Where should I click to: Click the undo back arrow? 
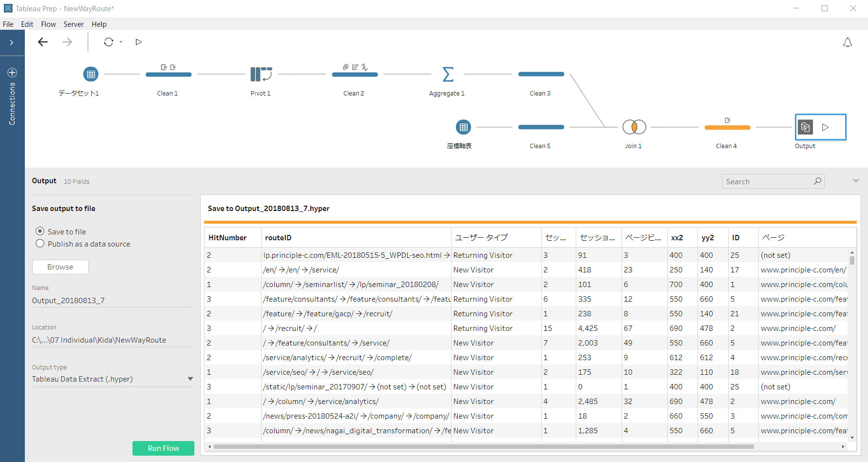coord(43,42)
